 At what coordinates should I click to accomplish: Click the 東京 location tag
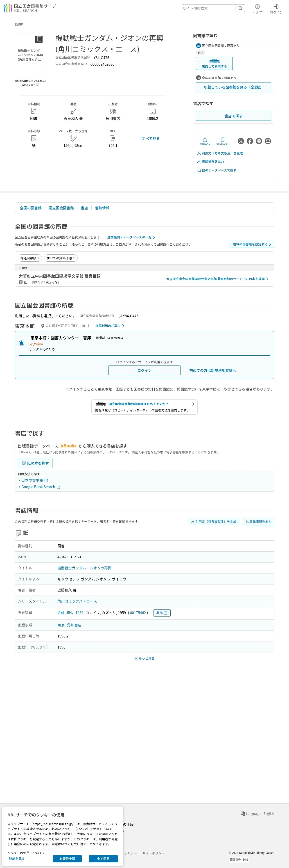(201, 53)
